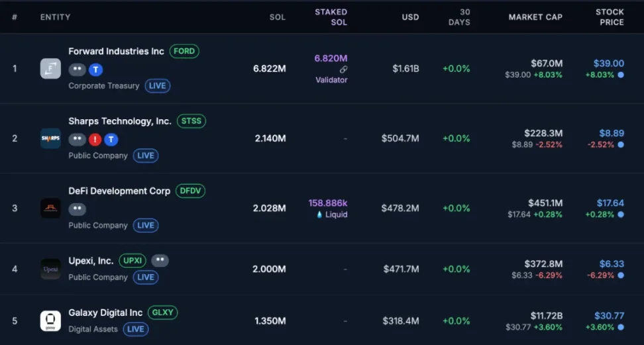Image resolution: width=644 pixels, height=345 pixels.
Task: Click the Sharps Technology logo icon
Action: (50, 138)
